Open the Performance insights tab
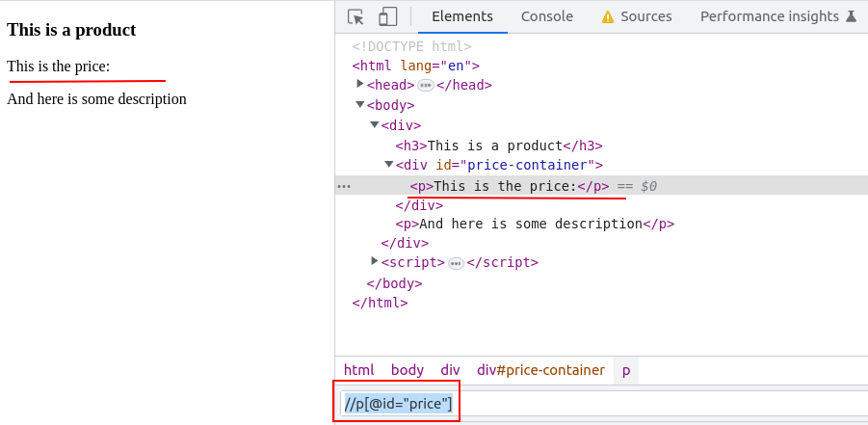The width and height of the screenshot is (868, 425). 769,16
